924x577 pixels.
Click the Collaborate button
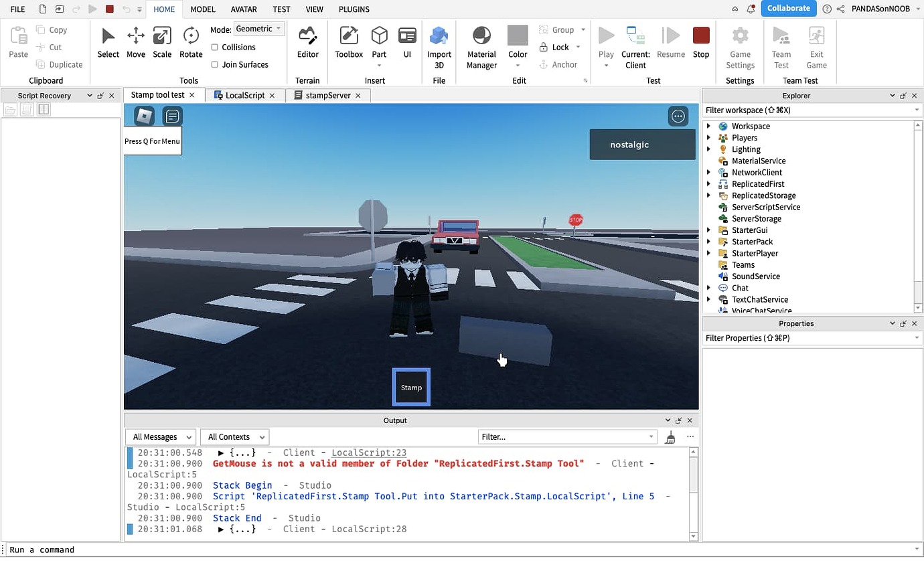click(788, 9)
